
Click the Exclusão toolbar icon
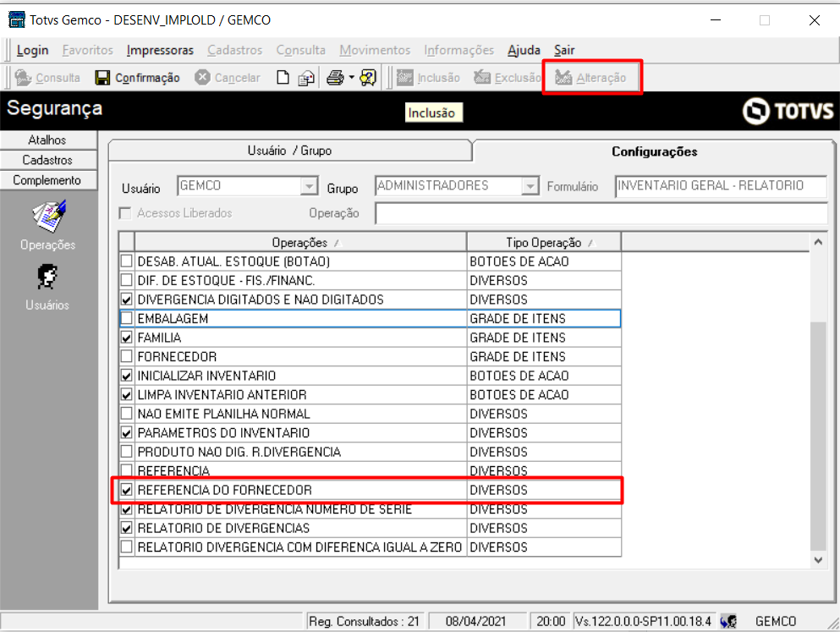tap(481, 78)
